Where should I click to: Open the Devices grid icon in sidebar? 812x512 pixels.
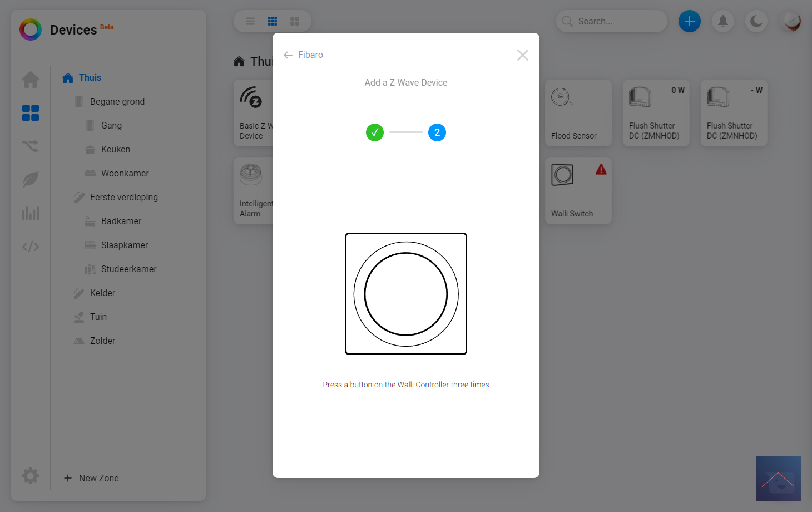[31, 113]
